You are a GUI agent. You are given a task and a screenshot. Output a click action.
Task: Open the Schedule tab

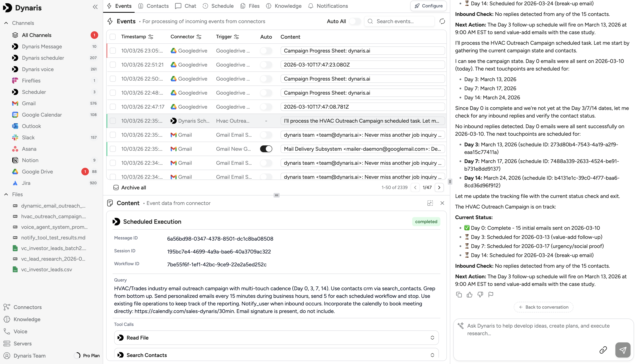click(x=218, y=6)
